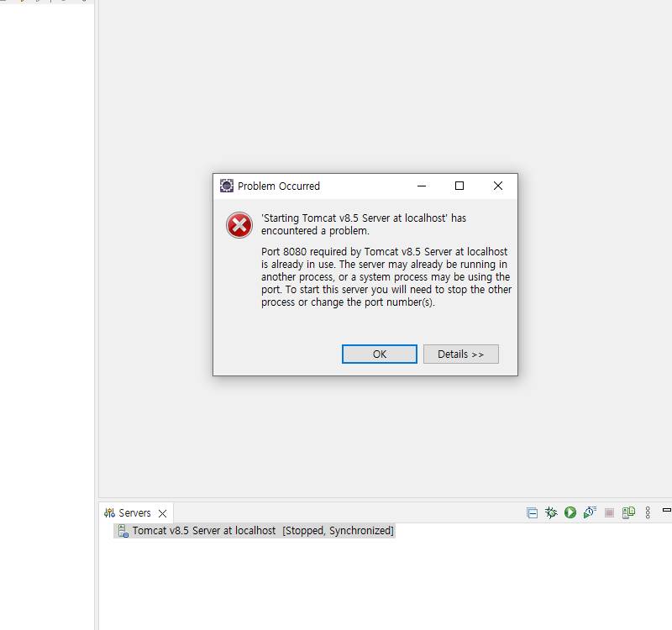Click the Eclipse icon in dialog title bar
The image size is (672, 630).
point(227,186)
